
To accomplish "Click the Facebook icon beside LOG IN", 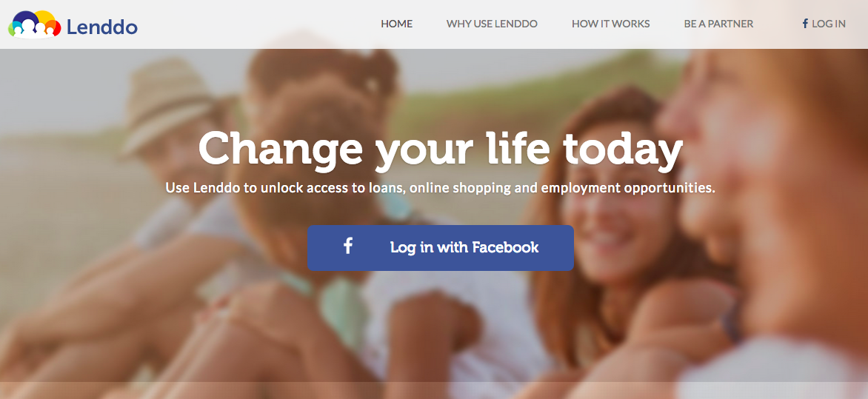I will [x=806, y=23].
